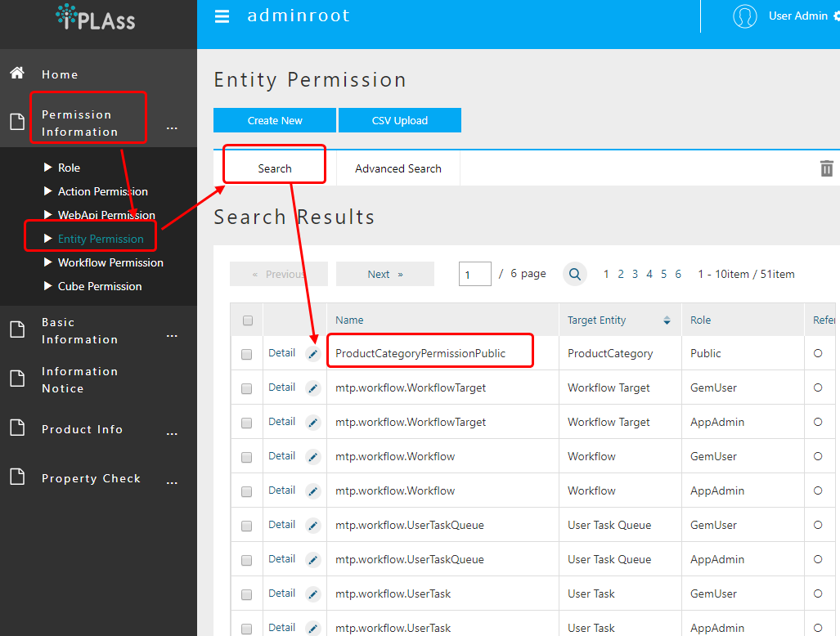Check the UserTaskQueue AppAdmin row checkbox

click(246, 560)
